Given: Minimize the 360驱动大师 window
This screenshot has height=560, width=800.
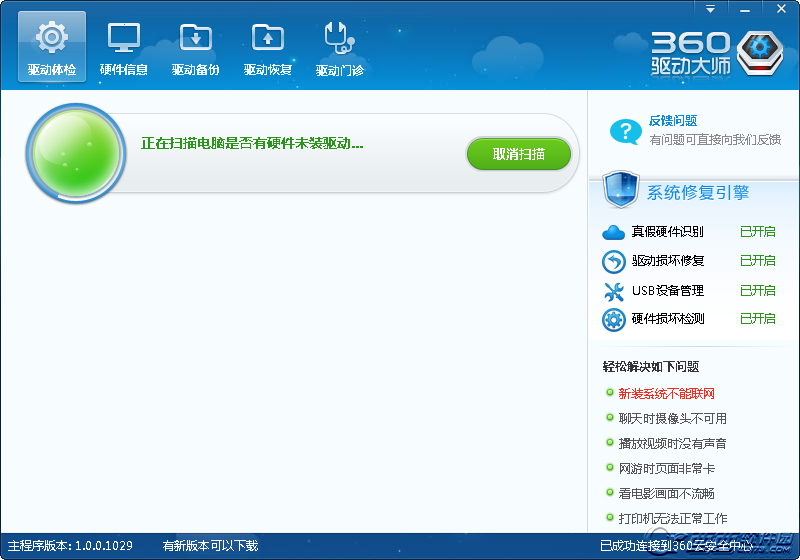Looking at the screenshot, I should (744, 9).
